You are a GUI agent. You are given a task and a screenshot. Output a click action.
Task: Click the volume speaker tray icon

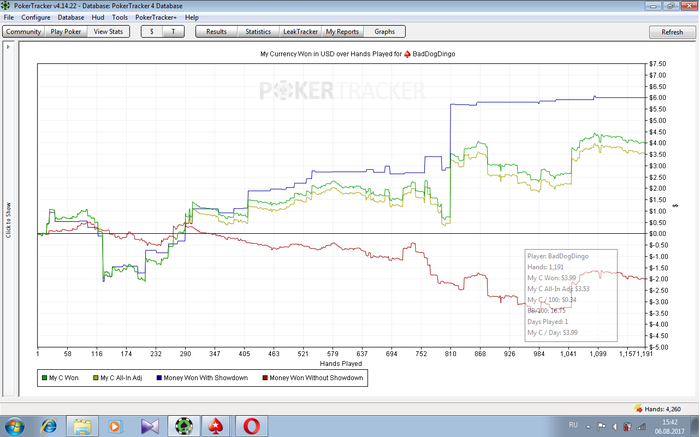click(x=614, y=427)
